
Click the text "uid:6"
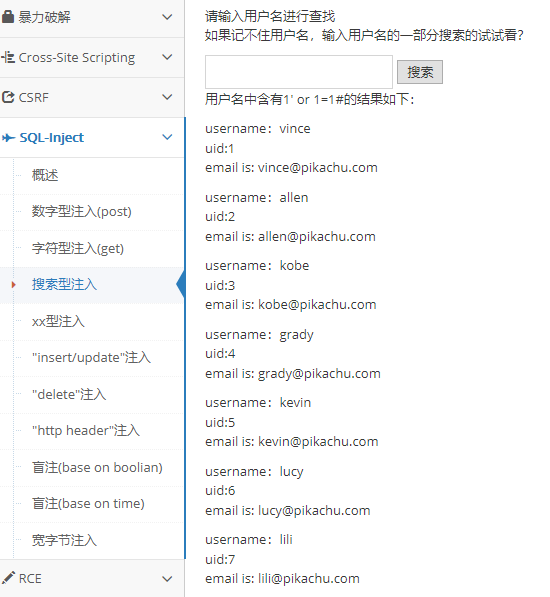(x=220, y=491)
